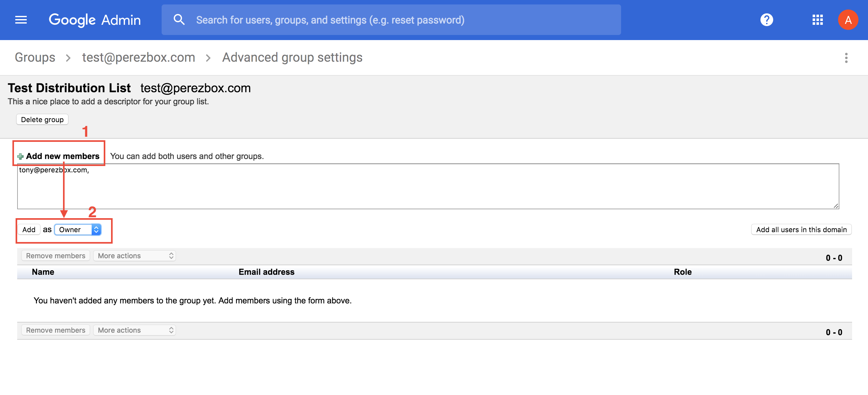
Task: Open the Google apps grid
Action: coord(817,20)
